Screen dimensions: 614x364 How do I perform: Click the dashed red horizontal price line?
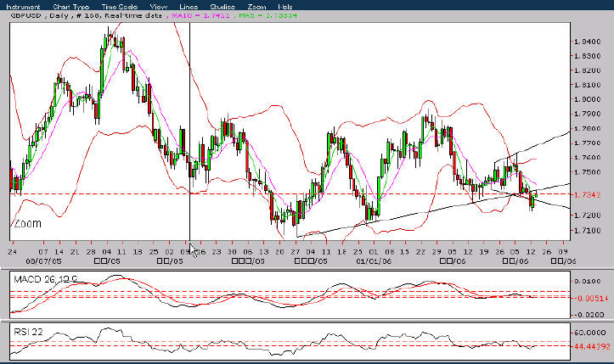290,193
